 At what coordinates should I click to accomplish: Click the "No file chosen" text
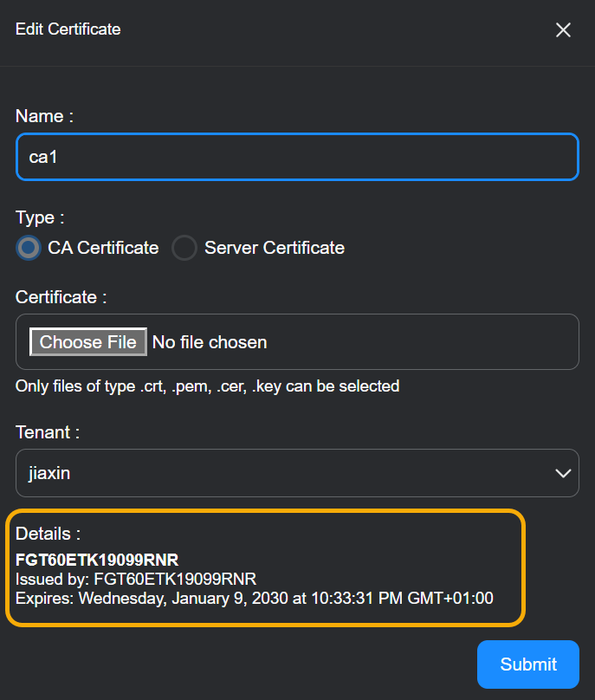tap(210, 342)
